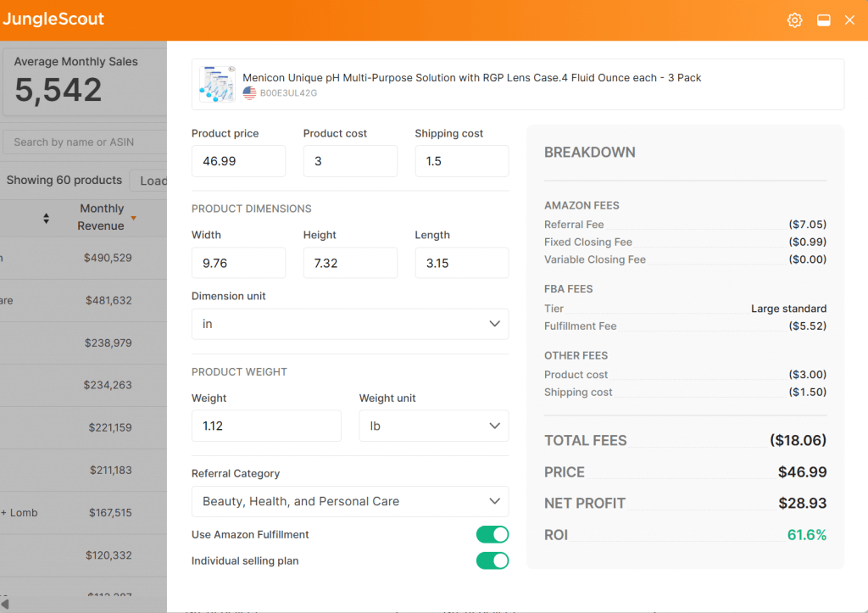Click the Large standard tier value
The height and width of the screenshot is (613, 868).
click(x=789, y=309)
